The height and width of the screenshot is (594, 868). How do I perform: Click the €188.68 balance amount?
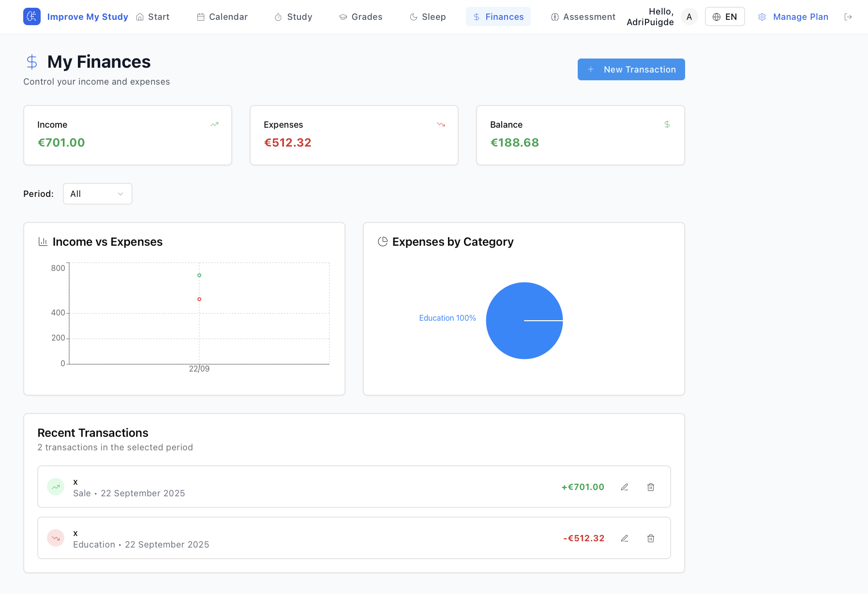(515, 143)
